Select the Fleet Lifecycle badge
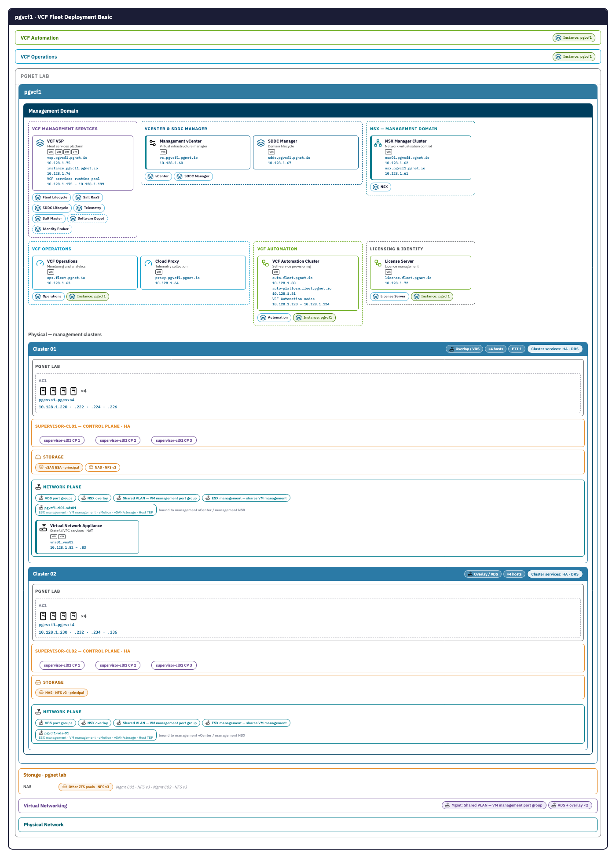This screenshot has height=858, width=616. (x=51, y=198)
